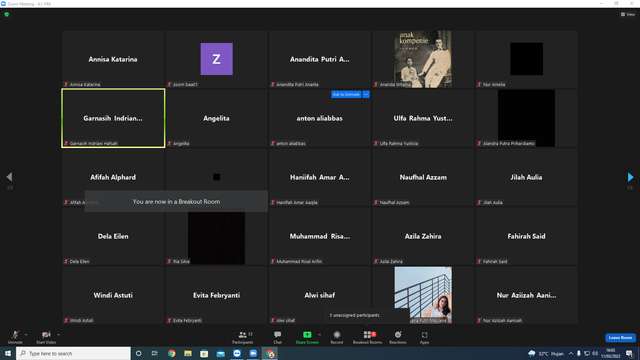The height and width of the screenshot is (360, 640).
Task: Click the taskbar clock and date
Action: coord(610,353)
